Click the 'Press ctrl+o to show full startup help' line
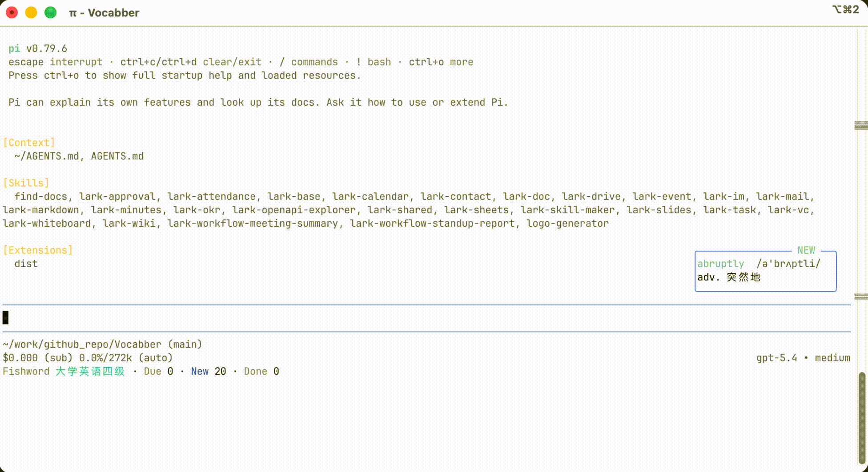 185,76
